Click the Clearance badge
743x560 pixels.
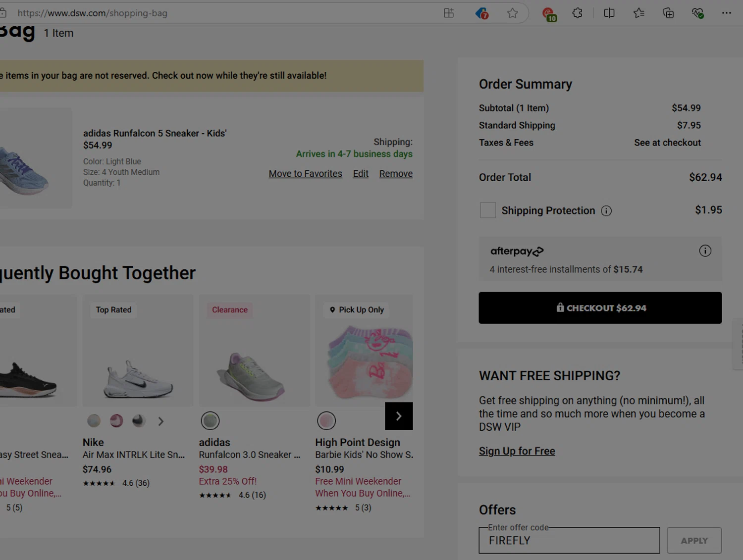(x=230, y=310)
